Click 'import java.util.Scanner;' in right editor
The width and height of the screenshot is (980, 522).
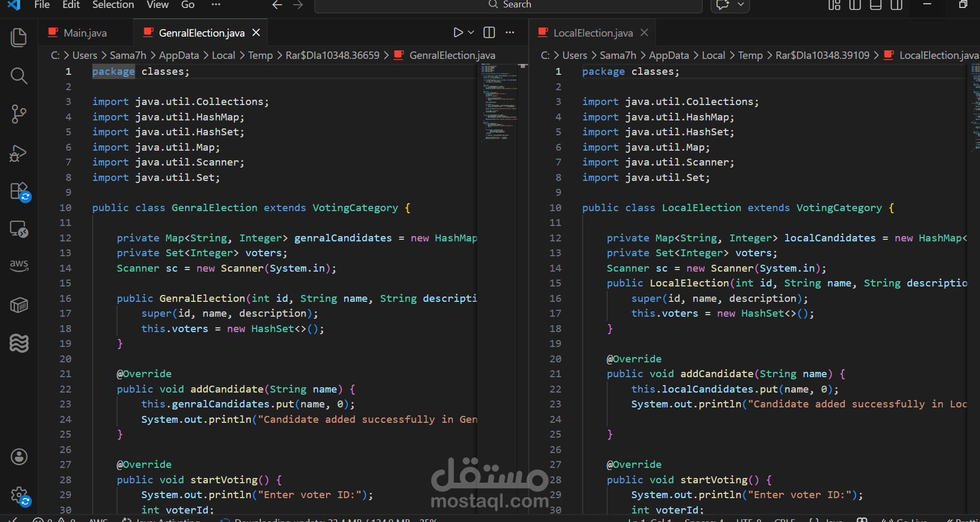(658, 162)
